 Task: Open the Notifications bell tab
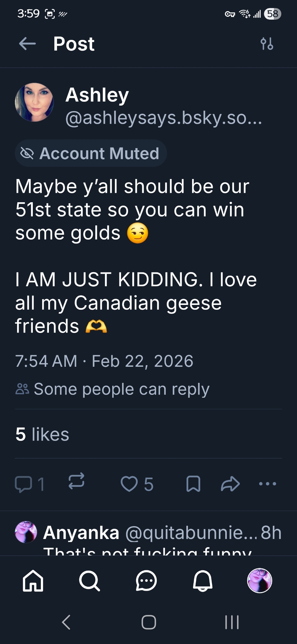(x=203, y=581)
